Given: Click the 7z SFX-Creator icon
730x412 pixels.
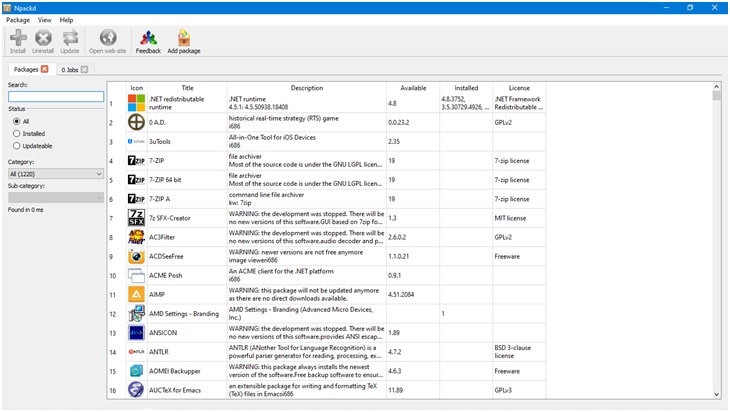Looking at the screenshot, I should tap(136, 218).
